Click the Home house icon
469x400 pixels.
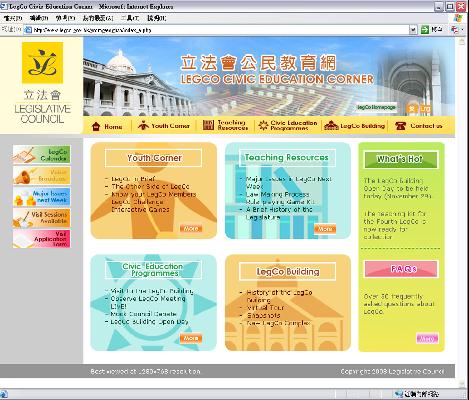96,126
